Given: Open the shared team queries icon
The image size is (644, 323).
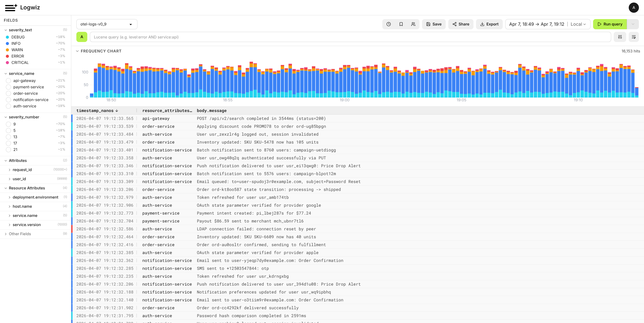Looking at the screenshot, I should pyautogui.click(x=413, y=24).
